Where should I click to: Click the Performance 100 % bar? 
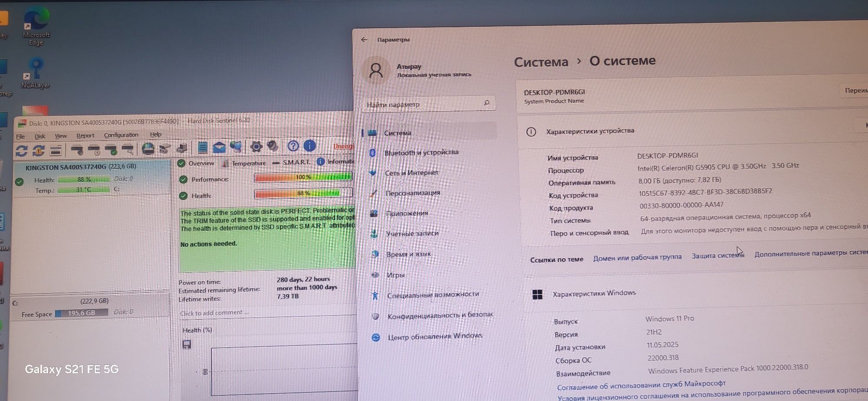303,177
